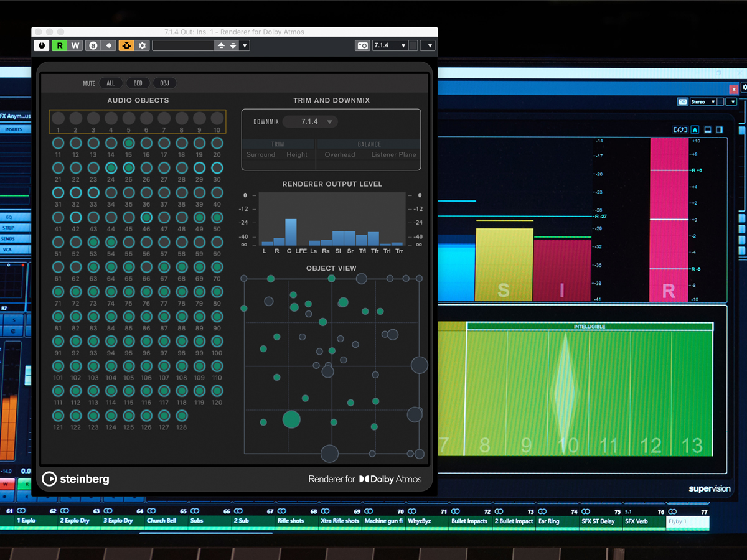Open SuperVision window functions menu arrow
Screen dimensions: 747x560
point(731,101)
